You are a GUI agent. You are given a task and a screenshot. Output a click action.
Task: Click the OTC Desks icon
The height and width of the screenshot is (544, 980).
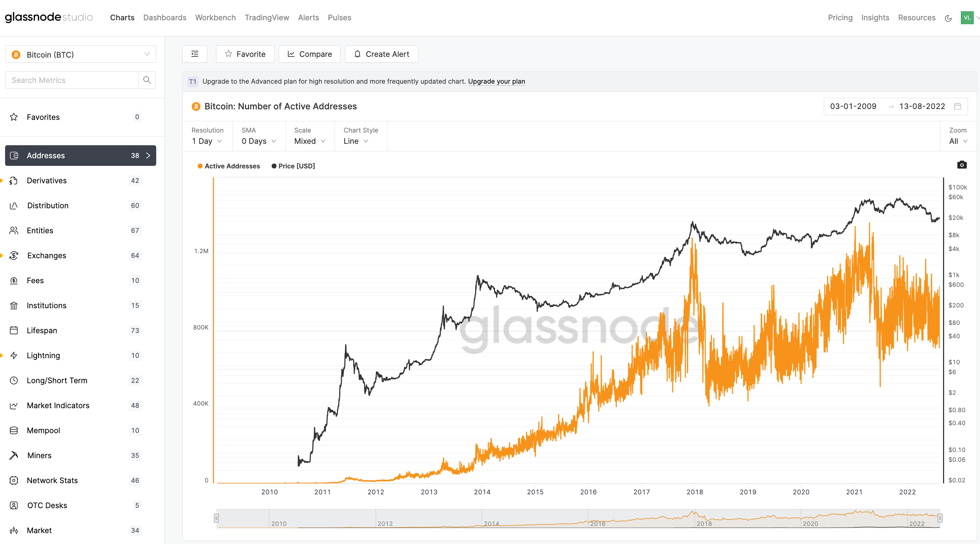(x=14, y=506)
